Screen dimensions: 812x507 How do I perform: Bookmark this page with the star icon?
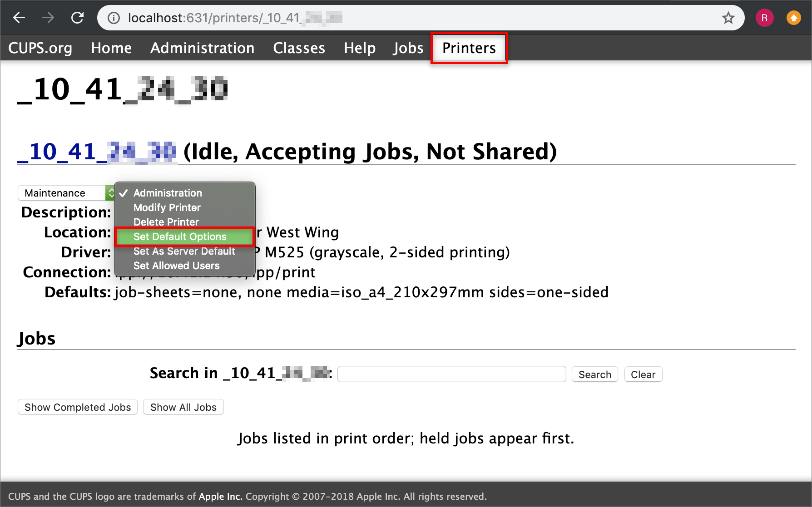tap(728, 18)
